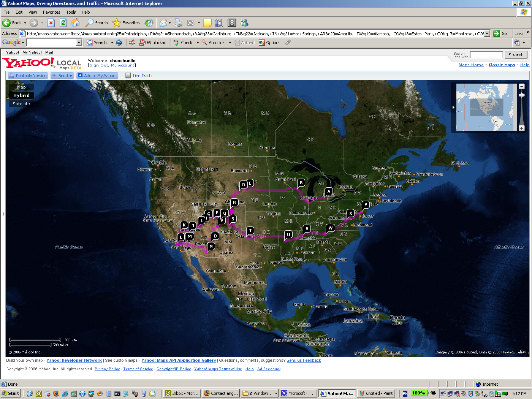This screenshot has width=532, height=399.
Task: Switch to Inbox - Microsoft taskbar window
Action: point(182,393)
